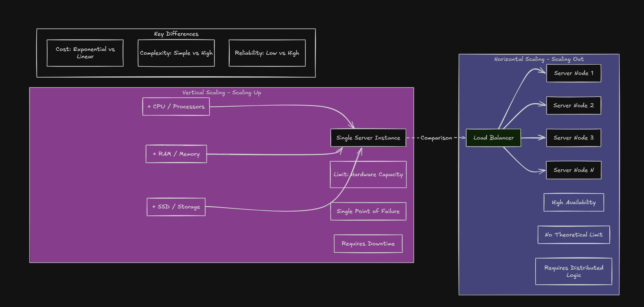Select the 'Load Balancer' node
The height and width of the screenshot is (307, 644).
[493, 138]
